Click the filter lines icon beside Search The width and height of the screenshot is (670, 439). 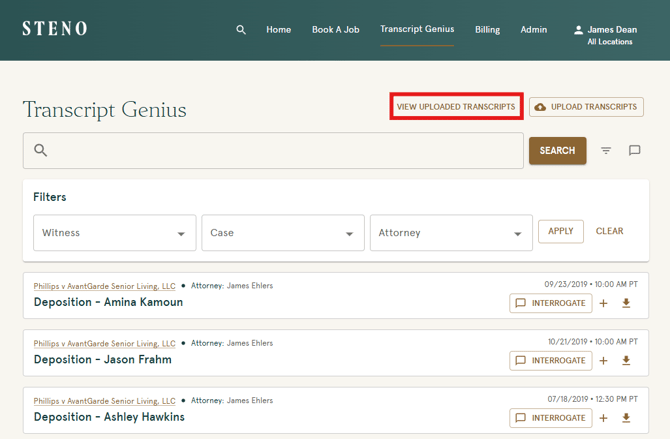click(606, 151)
